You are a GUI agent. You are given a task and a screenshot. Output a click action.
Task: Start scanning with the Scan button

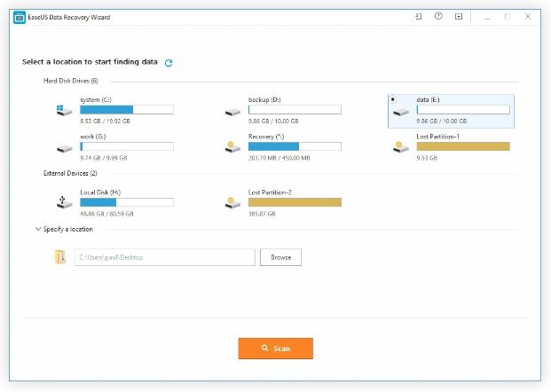(x=275, y=349)
